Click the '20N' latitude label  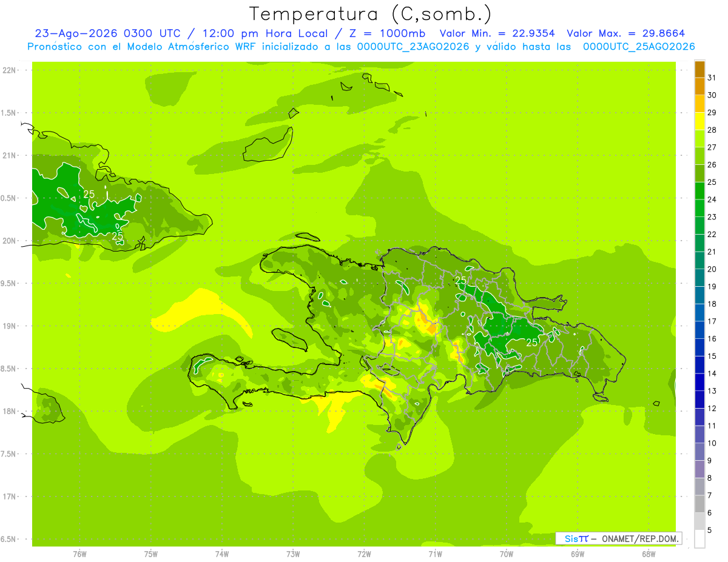tap(10, 241)
